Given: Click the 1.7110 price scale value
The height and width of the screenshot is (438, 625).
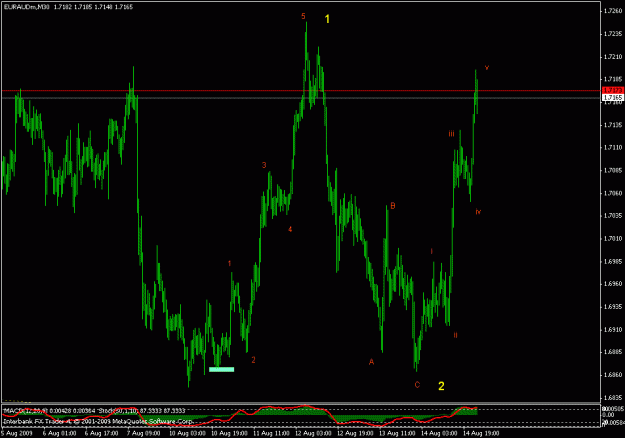Looking at the screenshot, I should [x=613, y=147].
